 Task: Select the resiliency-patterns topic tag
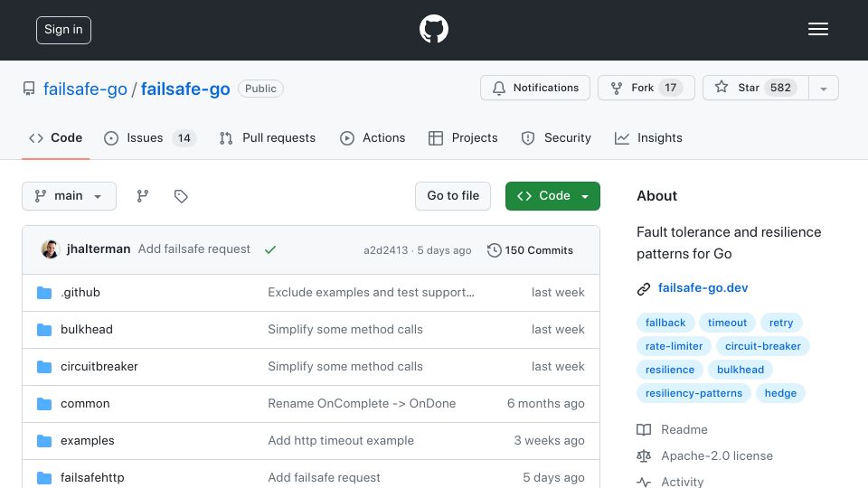tap(693, 393)
